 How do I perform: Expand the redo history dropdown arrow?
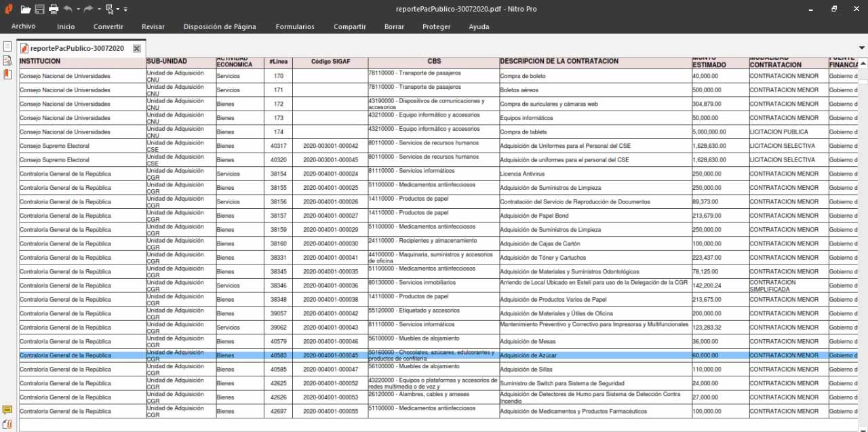click(99, 9)
